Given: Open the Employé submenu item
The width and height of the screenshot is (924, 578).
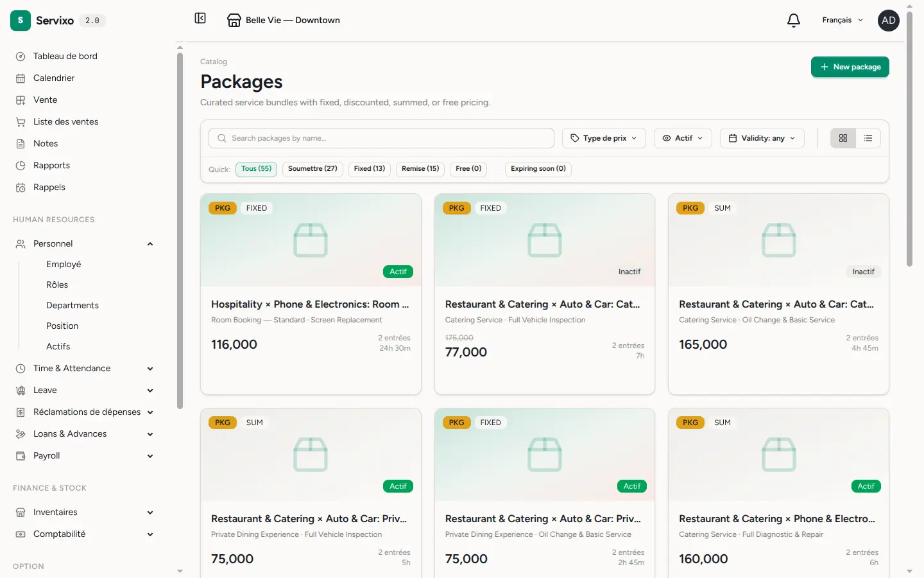Looking at the screenshot, I should pos(64,265).
